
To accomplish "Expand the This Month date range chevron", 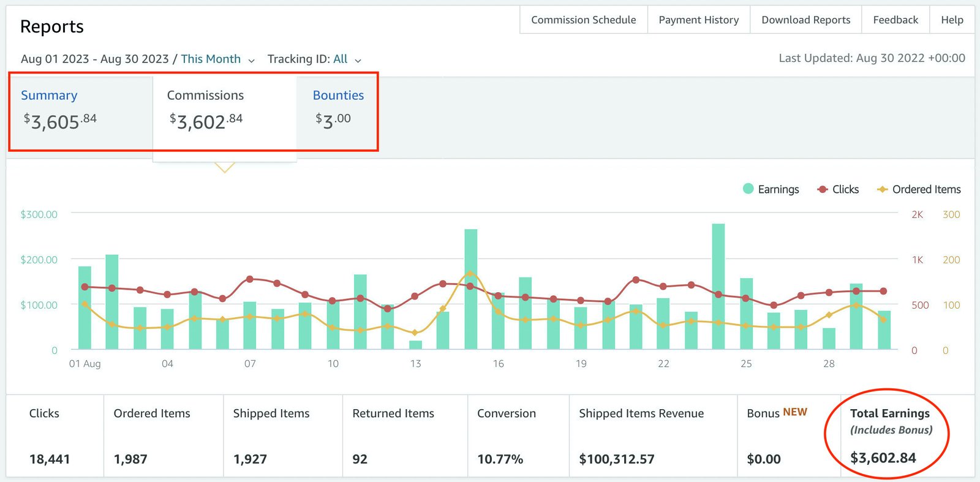I will click(x=251, y=60).
